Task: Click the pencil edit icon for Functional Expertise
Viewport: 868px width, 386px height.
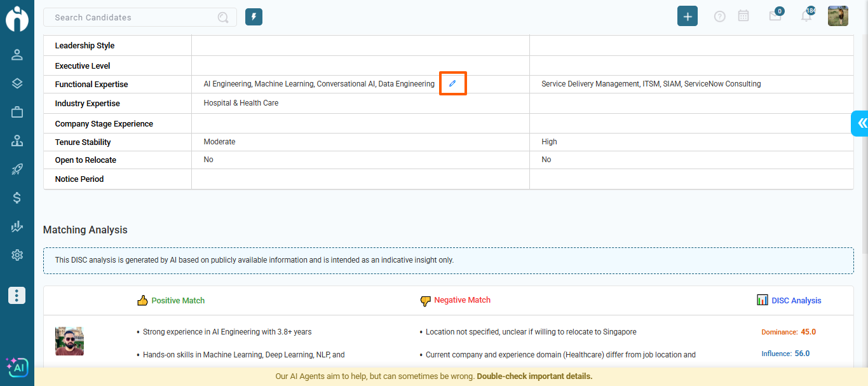Action: 452,84
